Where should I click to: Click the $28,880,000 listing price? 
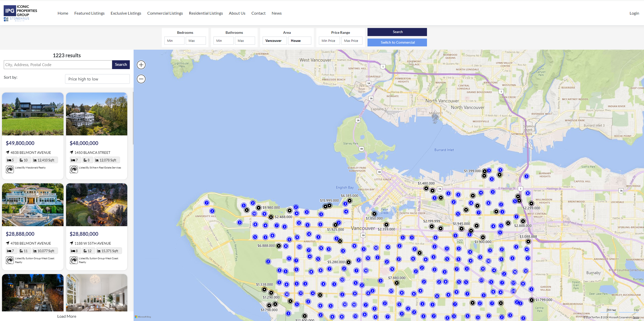click(84, 234)
